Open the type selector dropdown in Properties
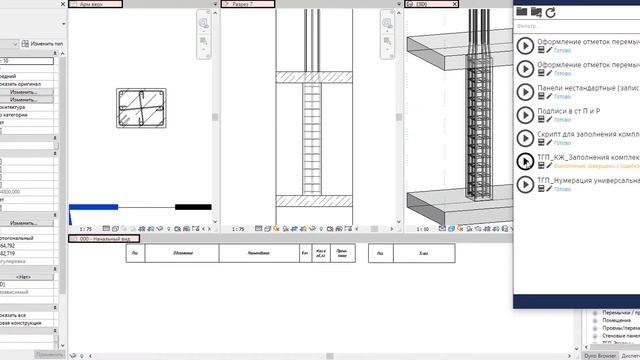This screenshot has height=360, width=640. click(63, 24)
